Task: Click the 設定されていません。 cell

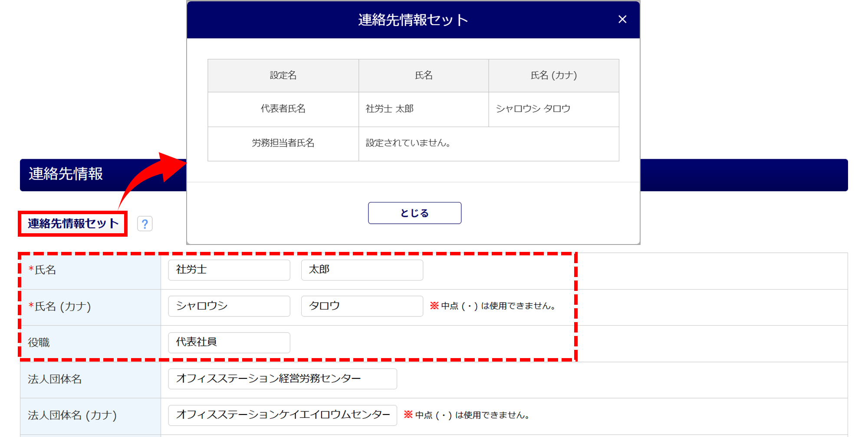Action: [489, 144]
